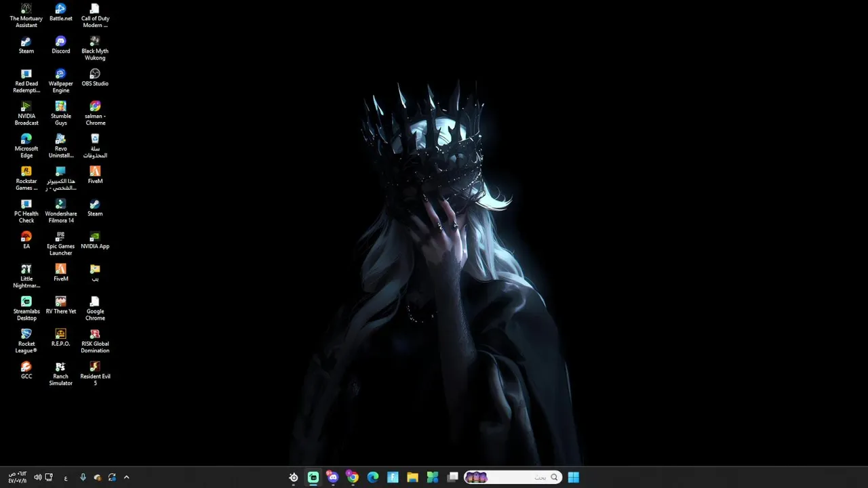Image resolution: width=868 pixels, height=488 pixels.
Task: Open the Epic Games Launcher shortcut
Action: coord(60,243)
